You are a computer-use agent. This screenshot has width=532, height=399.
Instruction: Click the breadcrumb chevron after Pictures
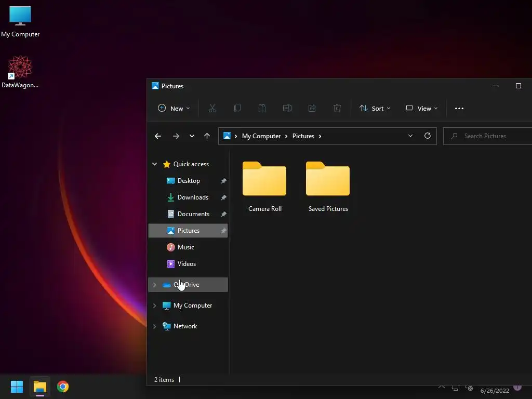click(x=320, y=136)
